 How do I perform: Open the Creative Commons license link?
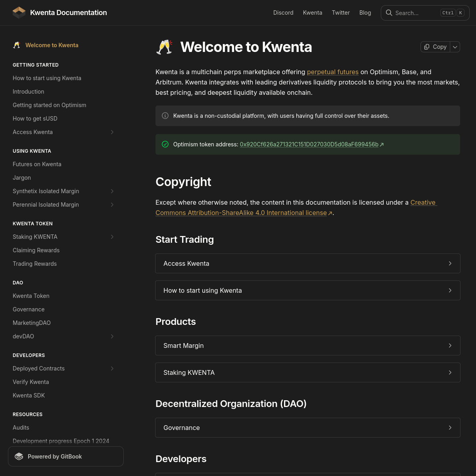296,207
